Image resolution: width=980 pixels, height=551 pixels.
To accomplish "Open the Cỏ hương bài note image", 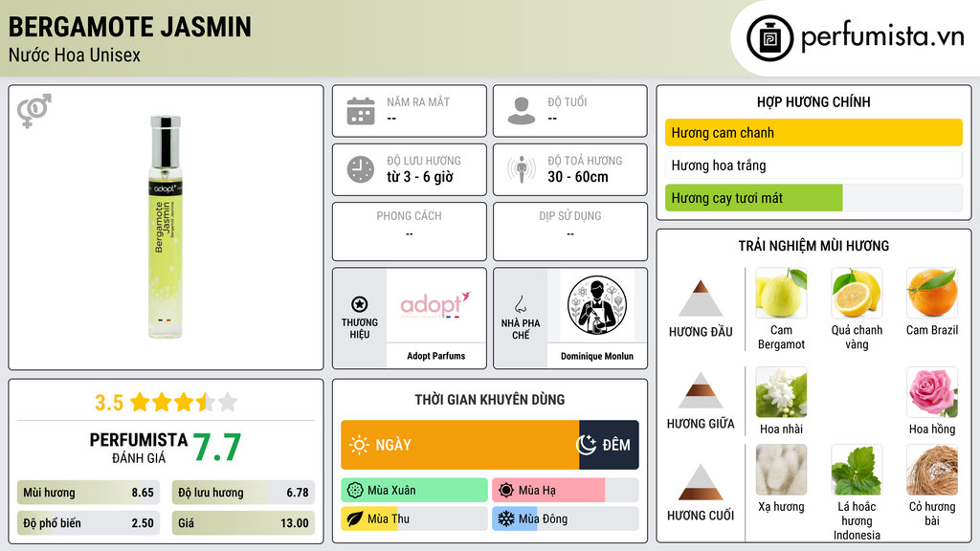I will 932,470.
